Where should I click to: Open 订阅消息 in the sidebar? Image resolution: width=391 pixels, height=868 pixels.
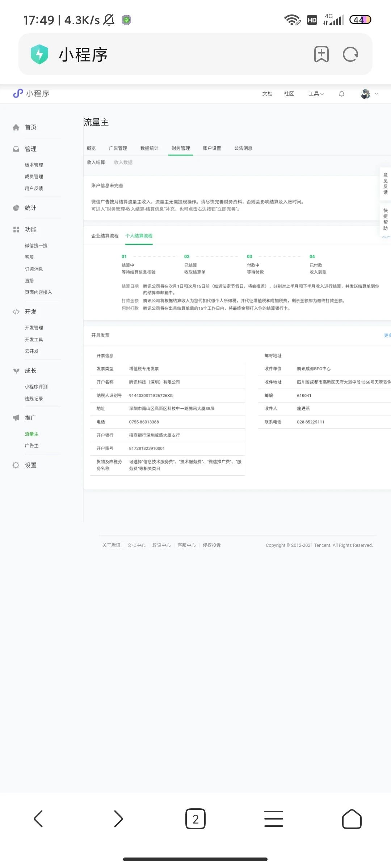(34, 269)
